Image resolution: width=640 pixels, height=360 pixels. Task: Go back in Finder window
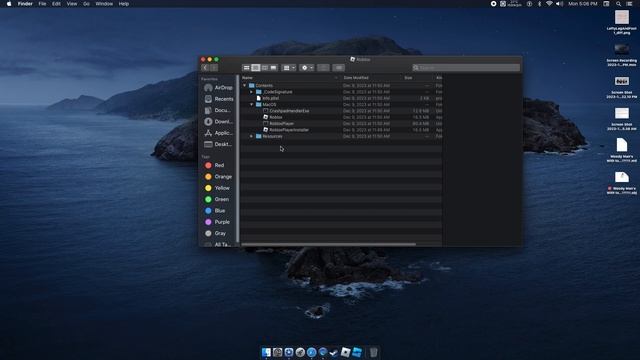click(x=205, y=68)
